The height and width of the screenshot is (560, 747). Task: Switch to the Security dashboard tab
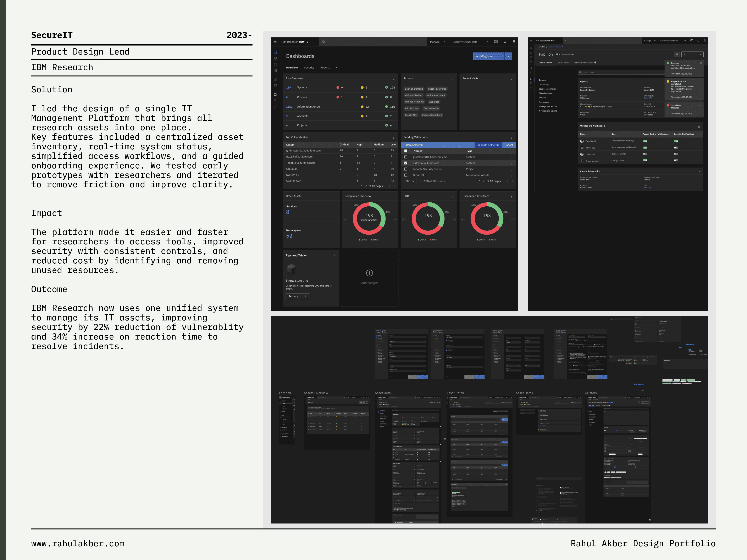coord(309,68)
